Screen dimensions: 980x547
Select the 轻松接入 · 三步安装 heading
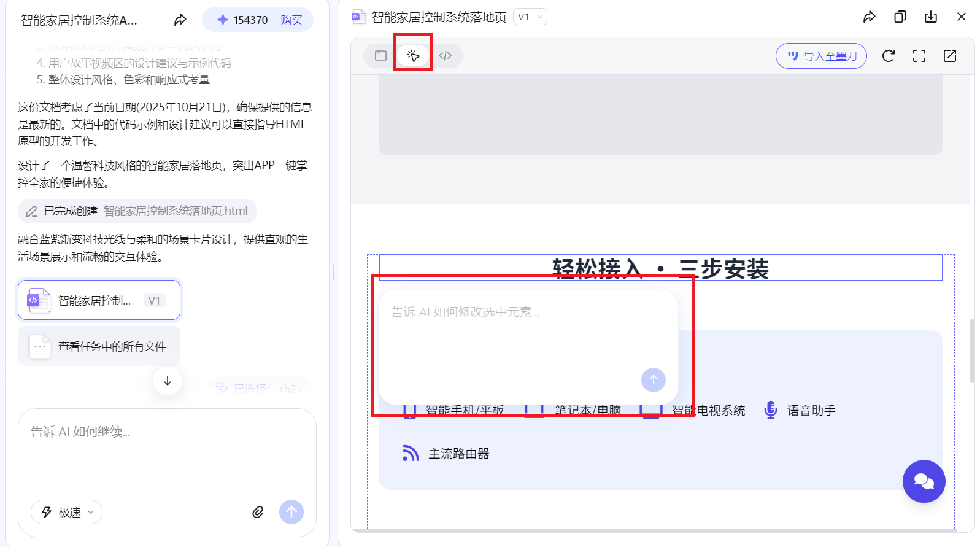click(x=660, y=268)
